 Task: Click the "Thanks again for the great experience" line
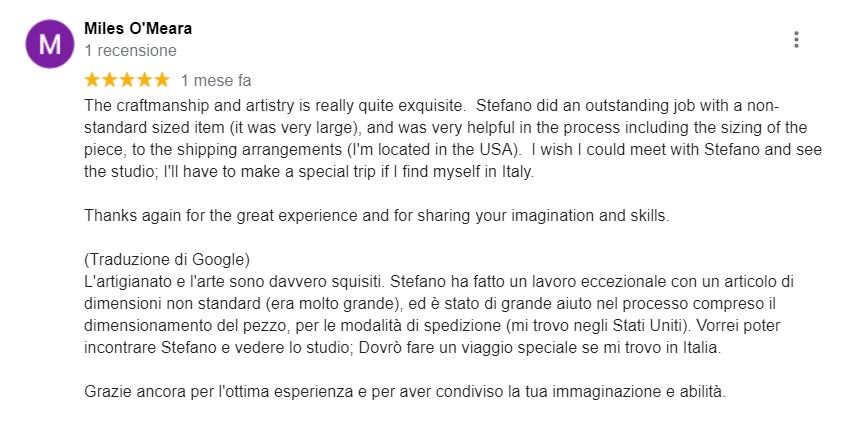tap(376, 215)
